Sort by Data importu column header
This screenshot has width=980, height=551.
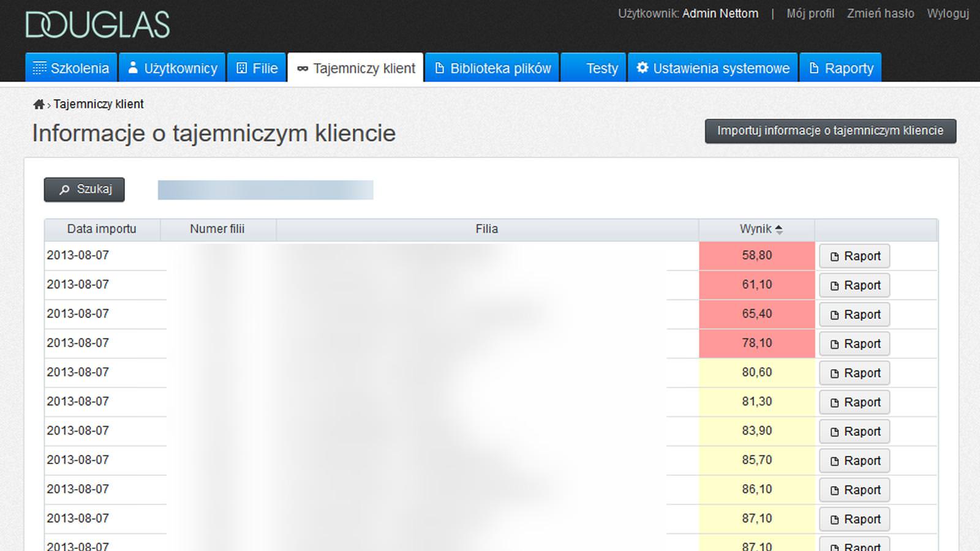[102, 229]
